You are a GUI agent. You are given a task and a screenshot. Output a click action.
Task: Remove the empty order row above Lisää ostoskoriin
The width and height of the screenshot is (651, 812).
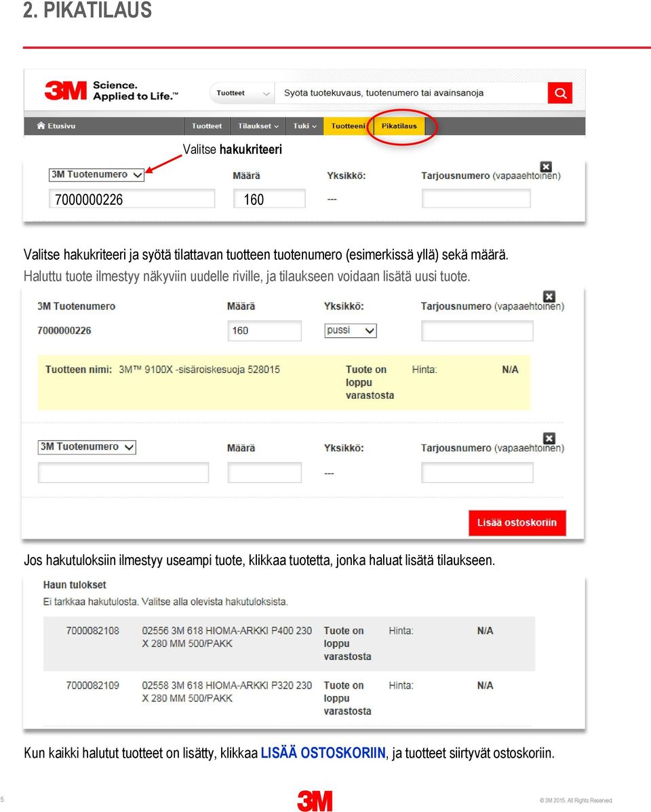pyautogui.click(x=549, y=438)
